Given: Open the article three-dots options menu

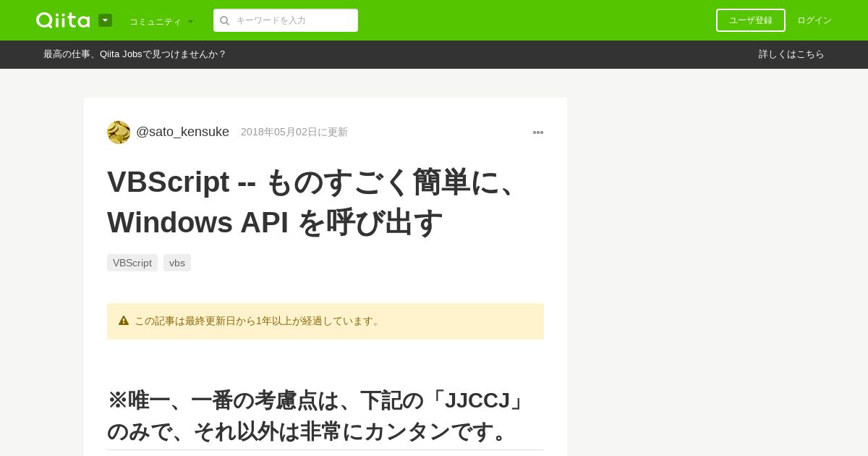Looking at the screenshot, I should tap(538, 132).
